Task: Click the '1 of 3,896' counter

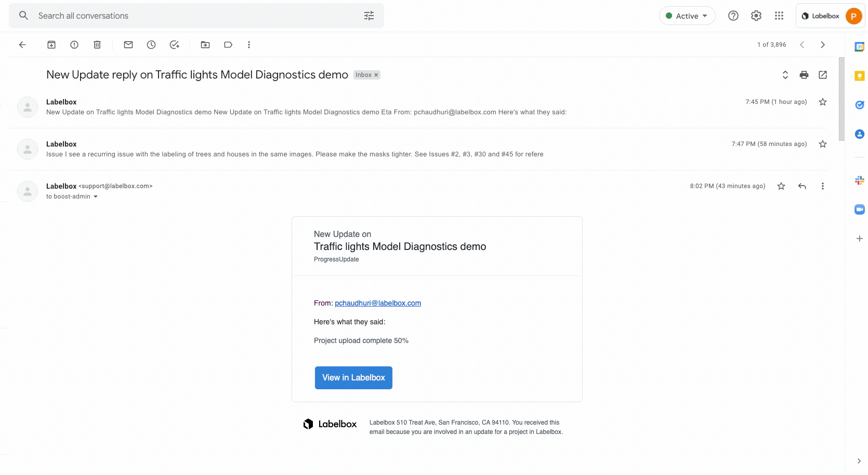Action: click(771, 45)
